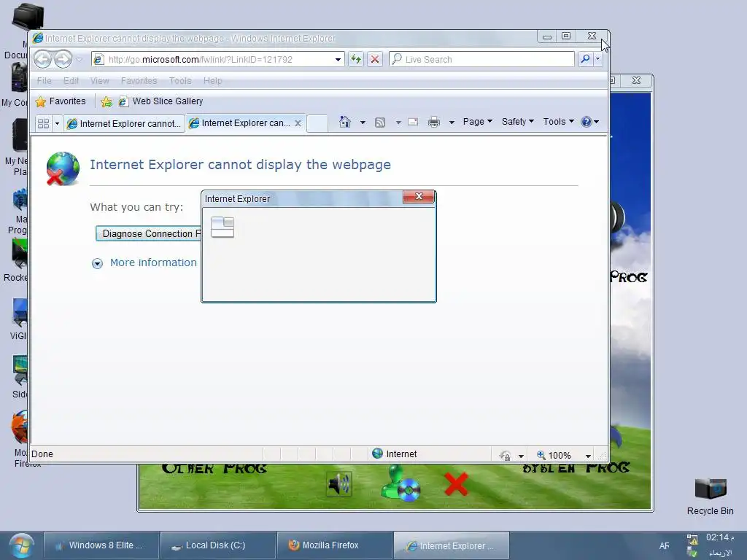Click the Live Search input field

coord(481,60)
